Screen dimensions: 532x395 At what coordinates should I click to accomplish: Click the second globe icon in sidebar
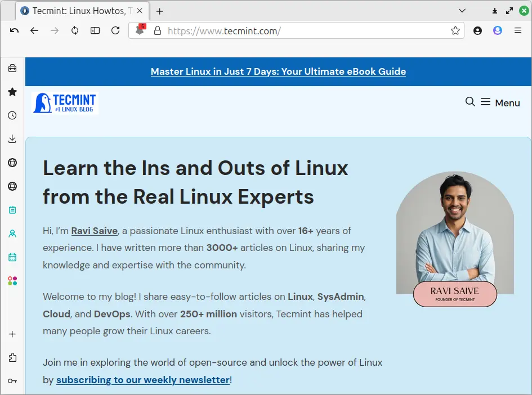point(12,186)
